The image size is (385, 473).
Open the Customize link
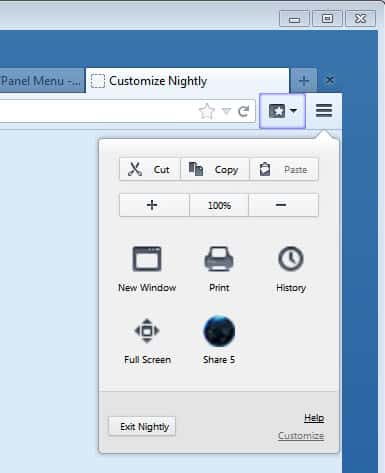pyautogui.click(x=301, y=436)
